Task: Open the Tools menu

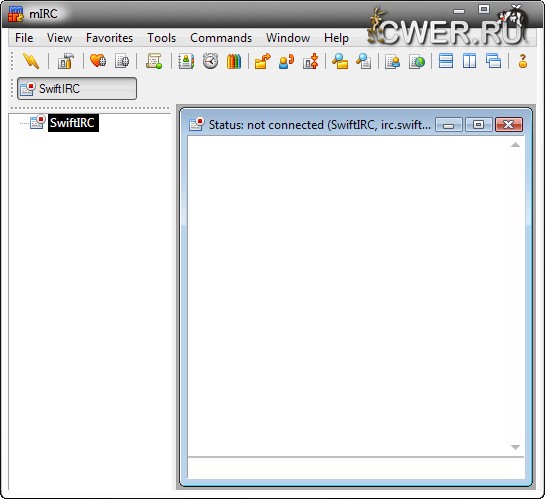Action: pyautogui.click(x=161, y=38)
